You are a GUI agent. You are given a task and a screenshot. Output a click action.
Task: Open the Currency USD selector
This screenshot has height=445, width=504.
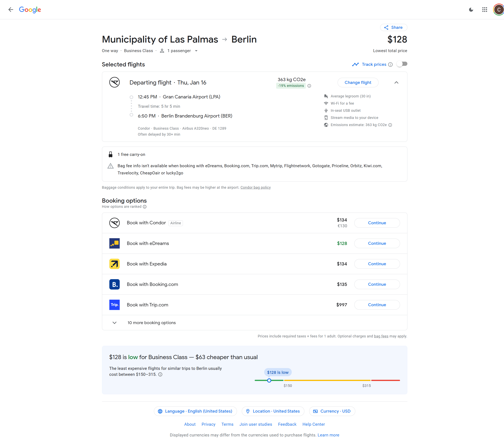pos(332,411)
